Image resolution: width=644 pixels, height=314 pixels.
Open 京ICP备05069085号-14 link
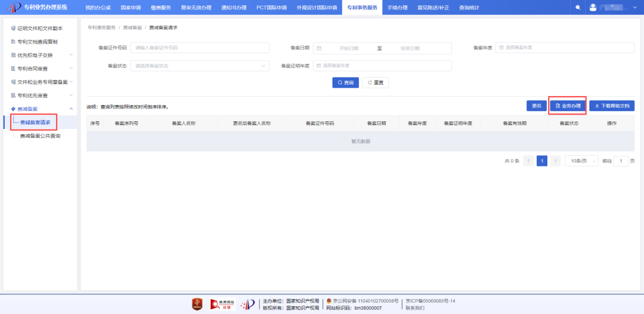(431, 301)
